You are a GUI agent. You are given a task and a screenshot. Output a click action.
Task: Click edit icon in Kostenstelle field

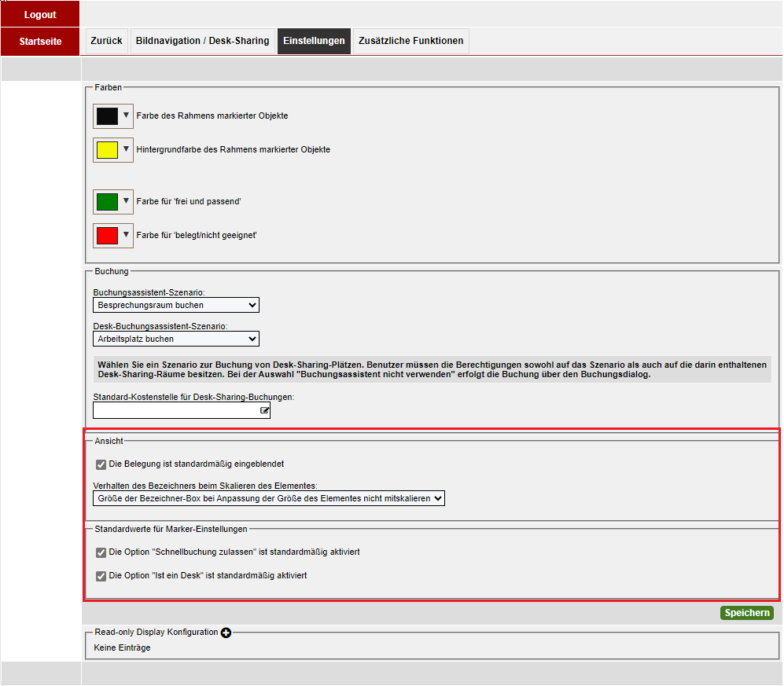[264, 411]
